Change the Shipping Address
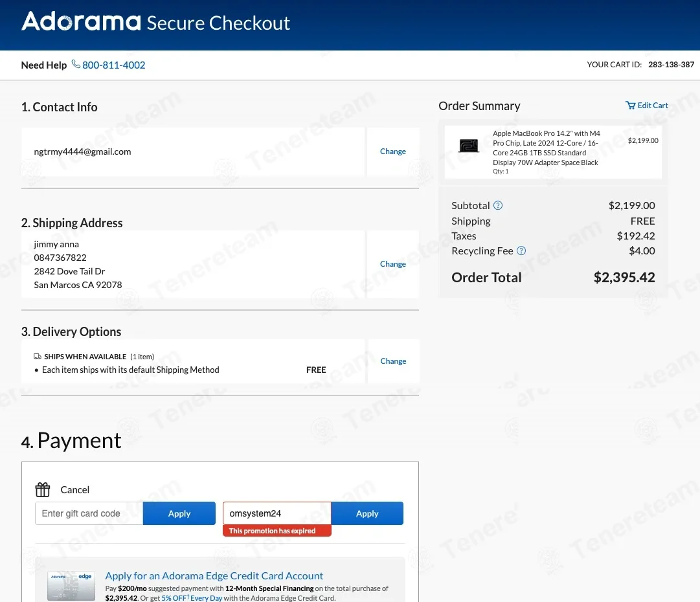Viewport: 700px width, 602px height. 393,263
